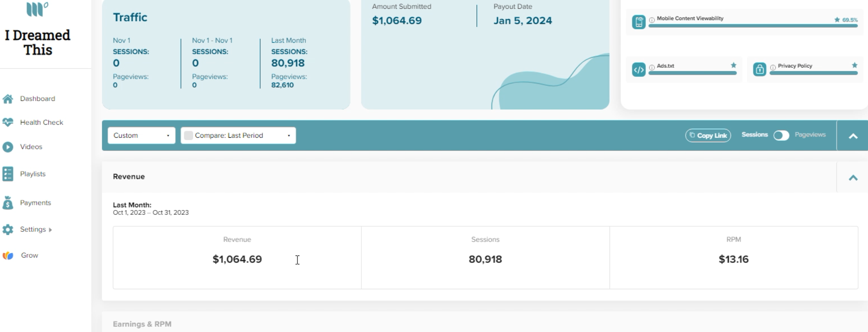
Task: Open the Settings gear icon
Action: tap(8, 230)
